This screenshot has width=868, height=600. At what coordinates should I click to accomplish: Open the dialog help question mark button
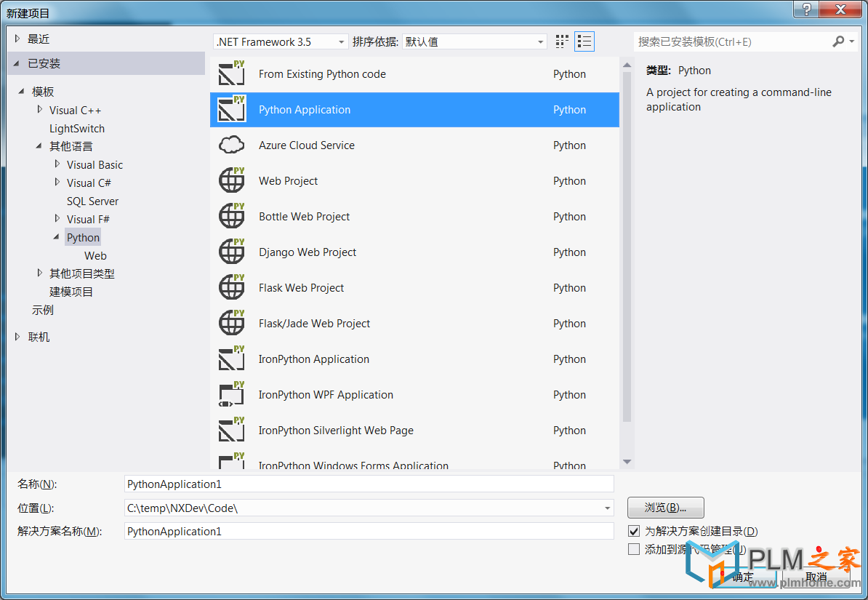coord(806,9)
